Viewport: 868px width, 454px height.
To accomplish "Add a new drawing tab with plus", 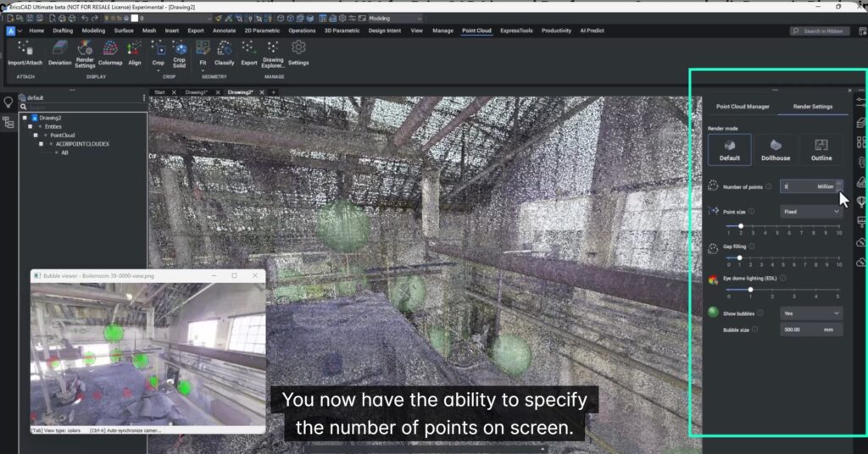I will 274,92.
